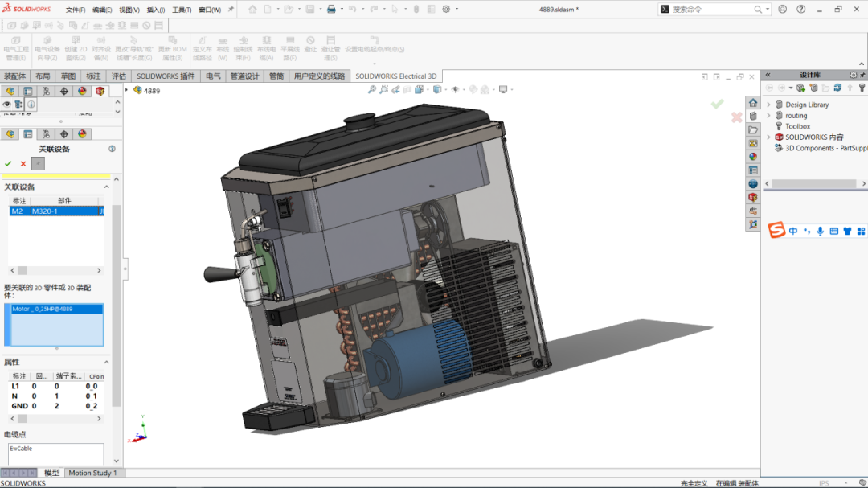868x488 pixels.
Task: Toggle the information display button
Action: click(31, 105)
